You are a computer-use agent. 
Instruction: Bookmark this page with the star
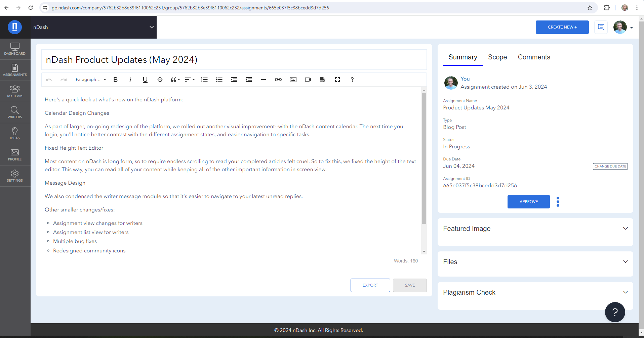pyautogui.click(x=590, y=8)
